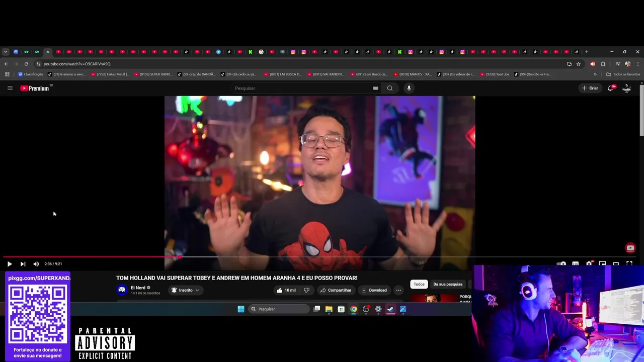
Task: Start voice search with microphone icon
Action: tap(409, 88)
